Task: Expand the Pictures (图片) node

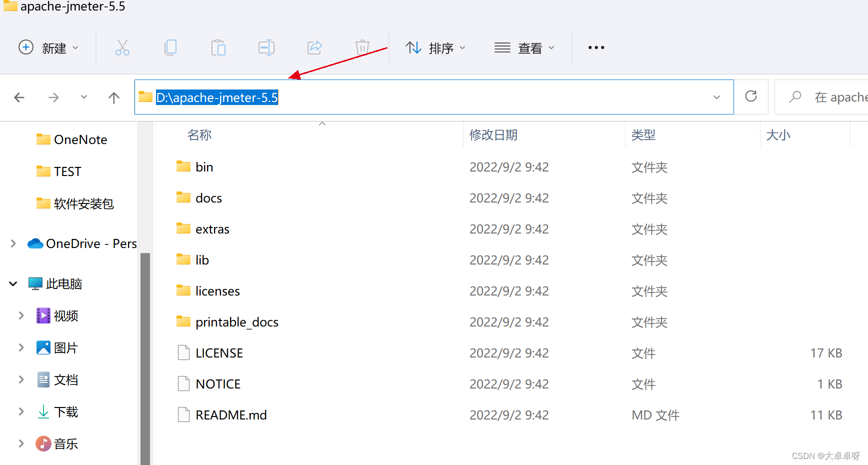Action: pyautogui.click(x=21, y=347)
